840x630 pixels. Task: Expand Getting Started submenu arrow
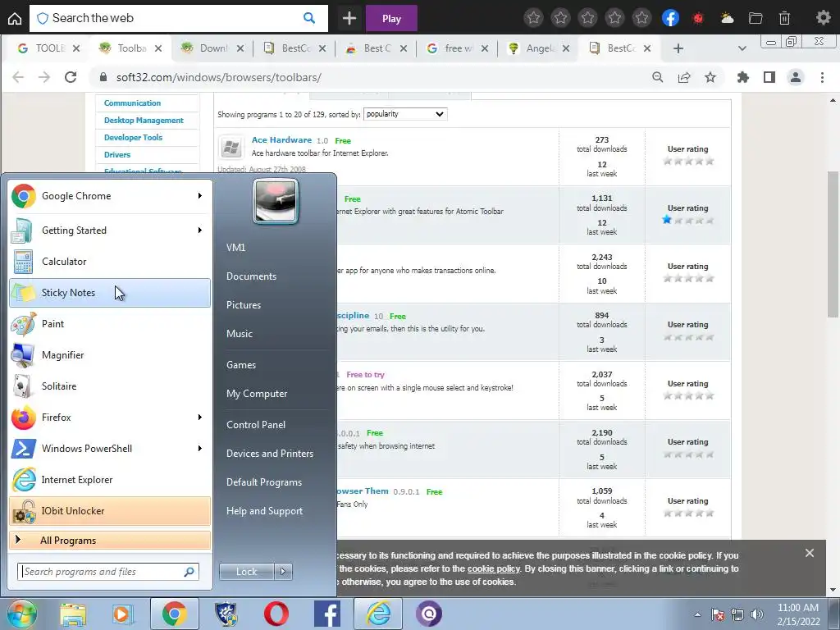(200, 230)
